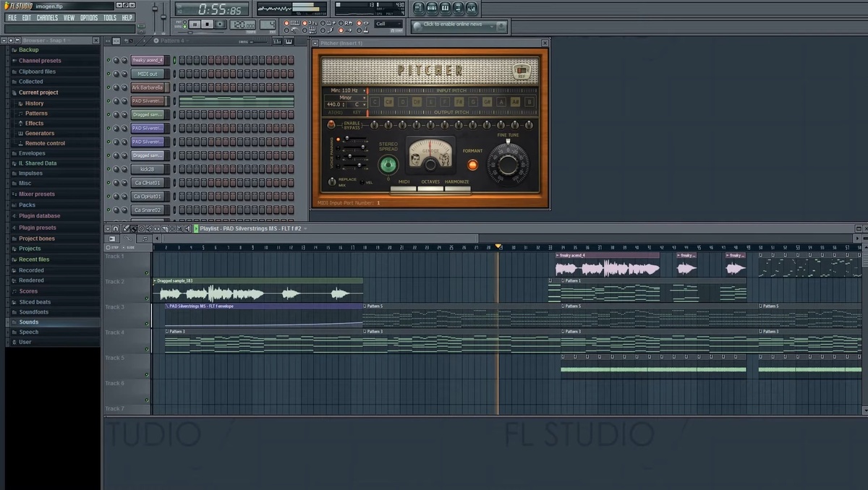Open the HELP menu
This screenshot has width=868, height=490.
(x=127, y=17)
